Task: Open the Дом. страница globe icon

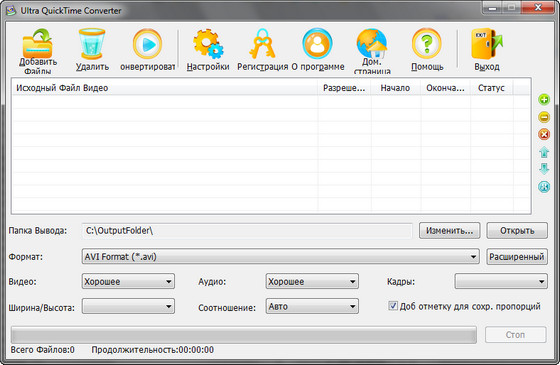Action: click(x=371, y=43)
